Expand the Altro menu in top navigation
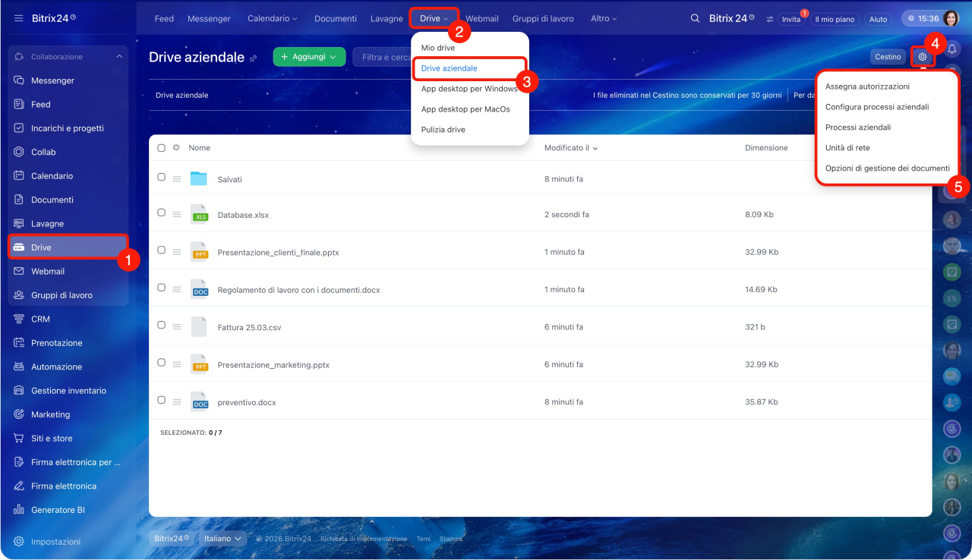This screenshot has width=972, height=560. coord(604,19)
